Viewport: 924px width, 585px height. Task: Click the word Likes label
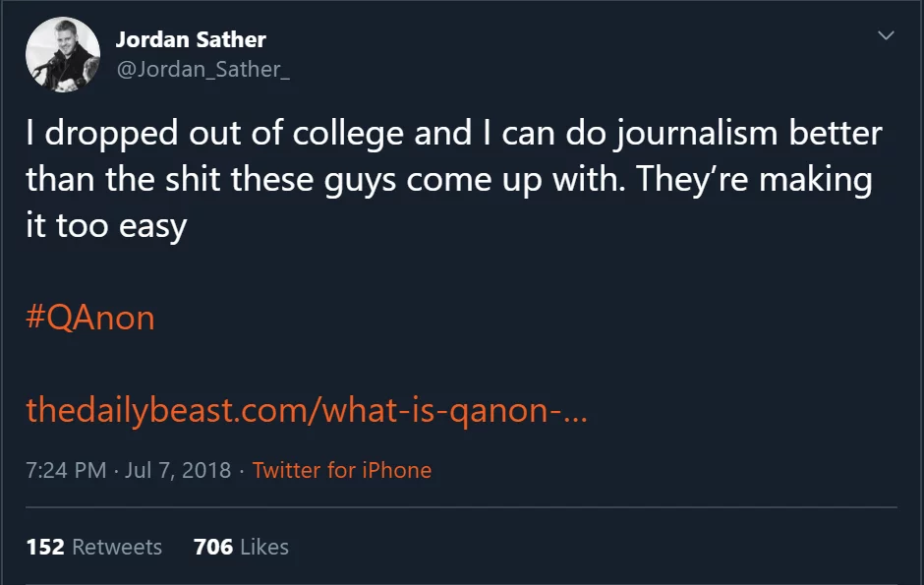pos(263,547)
